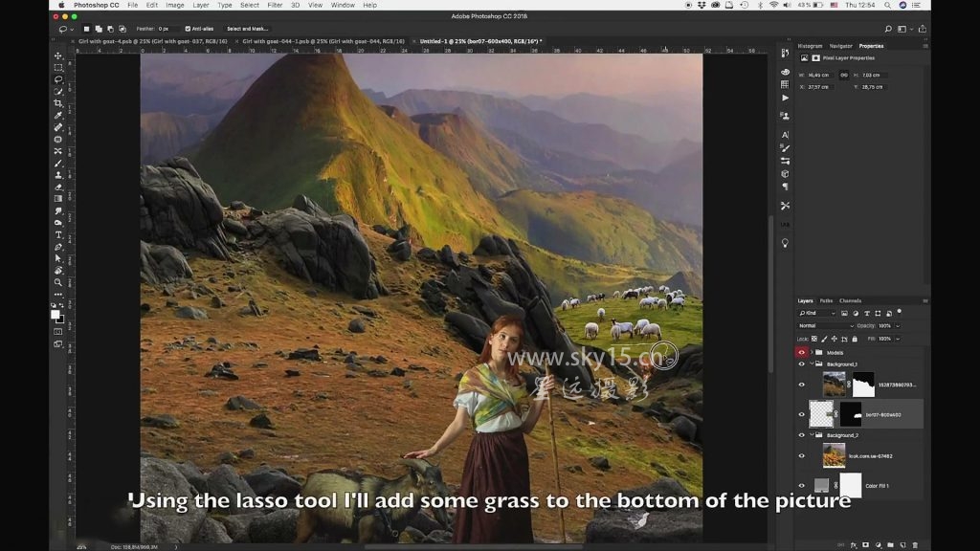Toggle Quick Mask mode icon
Viewport: 980px width, 551px height.
point(58,332)
